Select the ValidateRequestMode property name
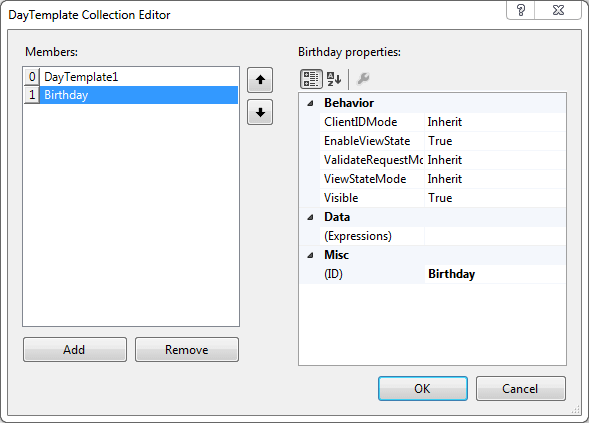Viewport: 589px width, 423px height. point(372,160)
